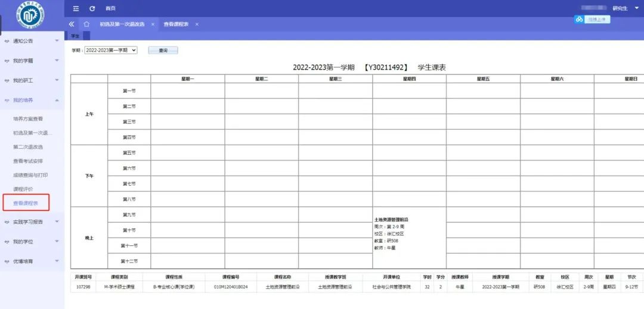Click the home icon in tab bar

86,24
